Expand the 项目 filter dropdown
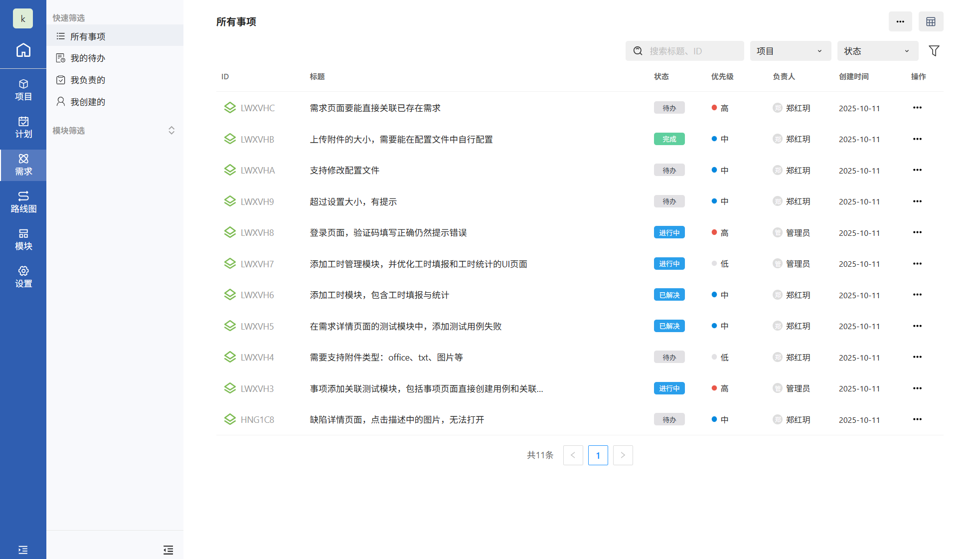This screenshot has height=559, width=980. coord(790,51)
